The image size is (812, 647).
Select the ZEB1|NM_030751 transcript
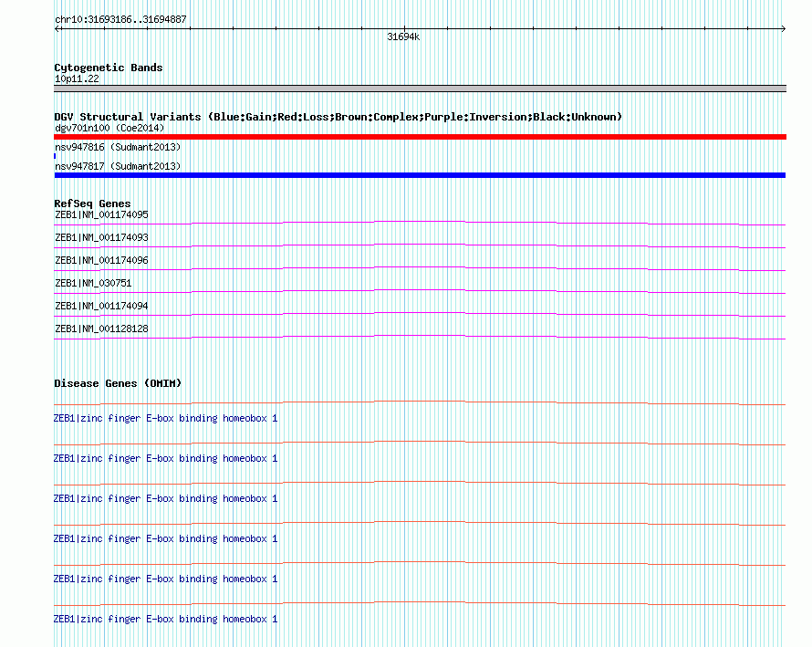click(93, 283)
